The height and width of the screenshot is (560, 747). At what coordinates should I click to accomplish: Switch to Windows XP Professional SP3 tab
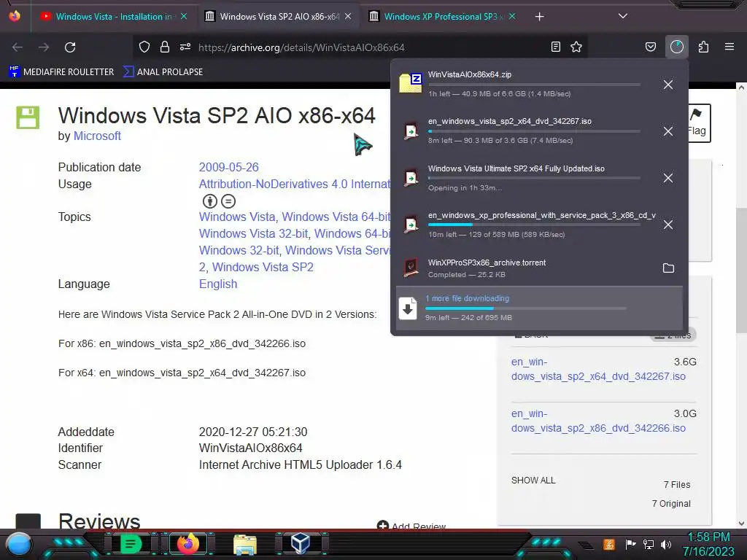pos(443,17)
